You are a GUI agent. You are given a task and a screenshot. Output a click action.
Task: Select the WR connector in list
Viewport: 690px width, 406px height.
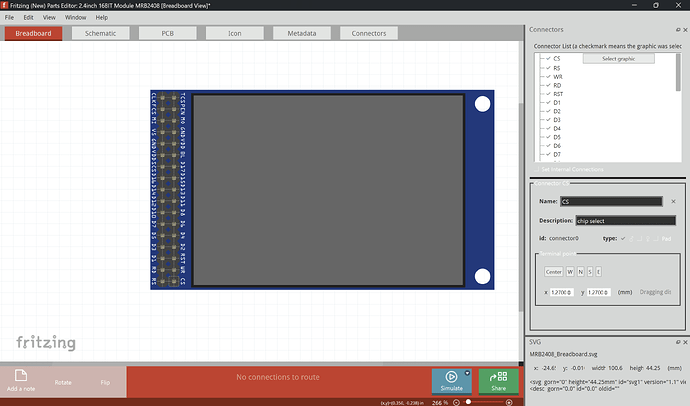(x=558, y=77)
